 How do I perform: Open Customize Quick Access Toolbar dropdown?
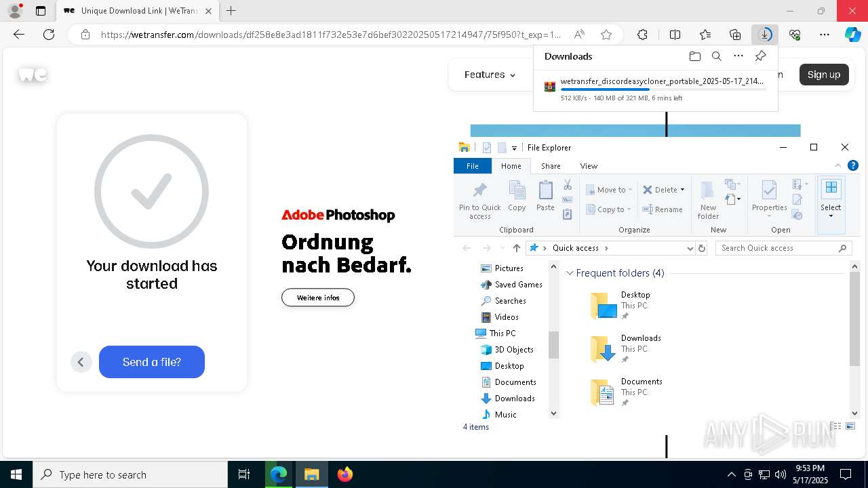pyautogui.click(x=514, y=148)
